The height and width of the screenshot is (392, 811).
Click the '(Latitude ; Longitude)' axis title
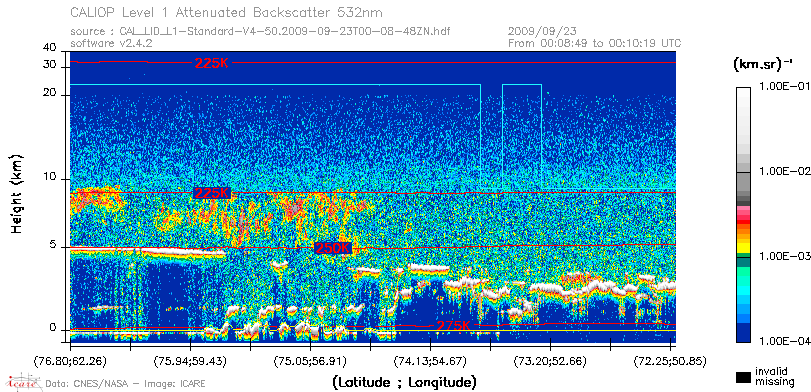click(x=404, y=382)
